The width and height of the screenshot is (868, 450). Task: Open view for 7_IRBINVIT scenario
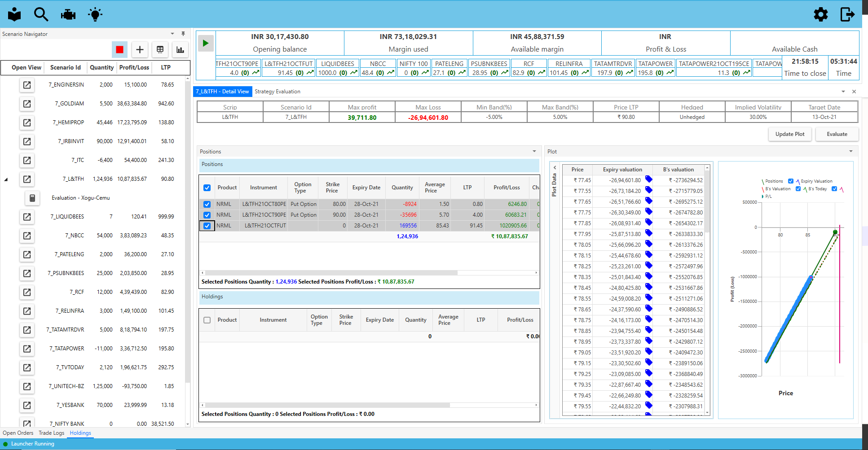27,141
